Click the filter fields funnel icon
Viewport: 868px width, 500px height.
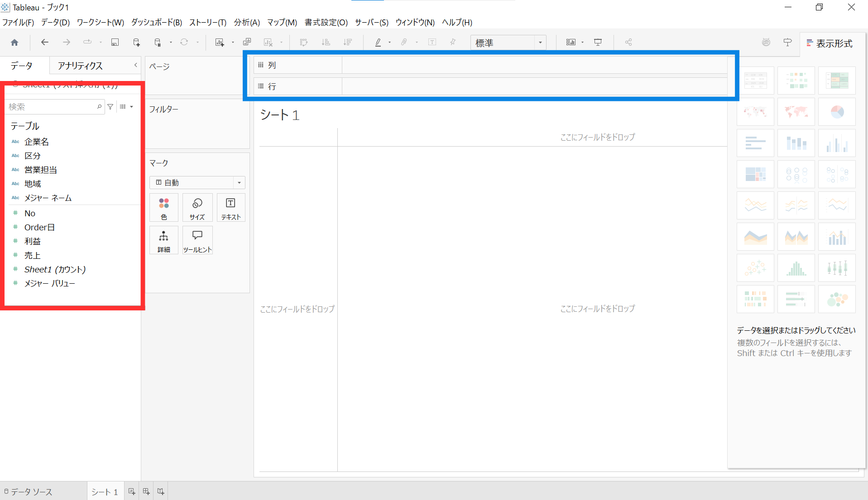(x=110, y=107)
